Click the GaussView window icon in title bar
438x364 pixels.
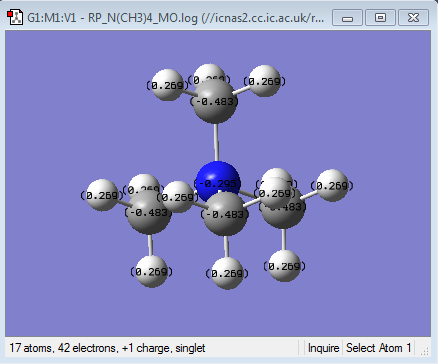15,17
